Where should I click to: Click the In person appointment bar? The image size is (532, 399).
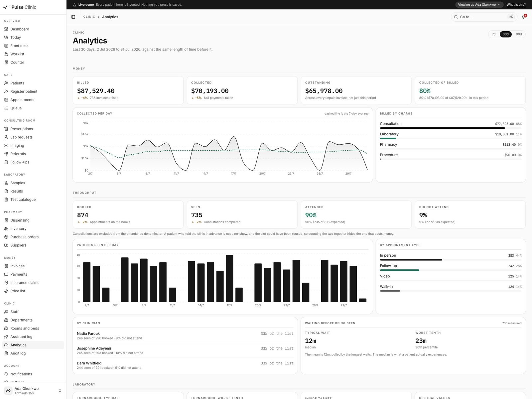pos(451,260)
